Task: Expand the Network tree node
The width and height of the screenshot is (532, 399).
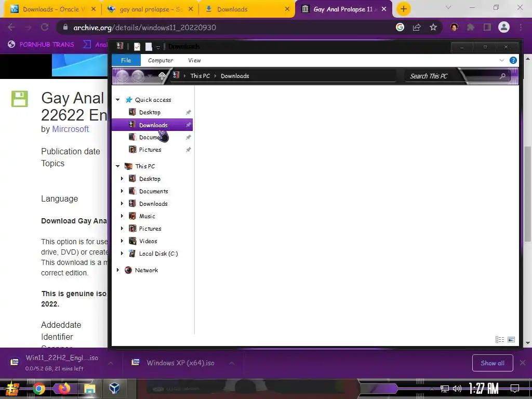Action: pyautogui.click(x=118, y=270)
